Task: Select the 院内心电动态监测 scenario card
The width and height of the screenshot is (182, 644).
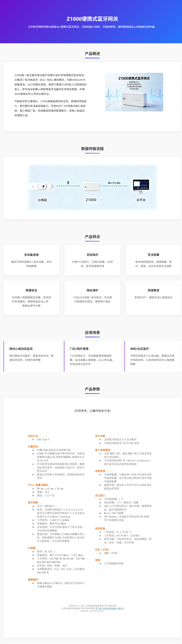Action: [x=32, y=356]
